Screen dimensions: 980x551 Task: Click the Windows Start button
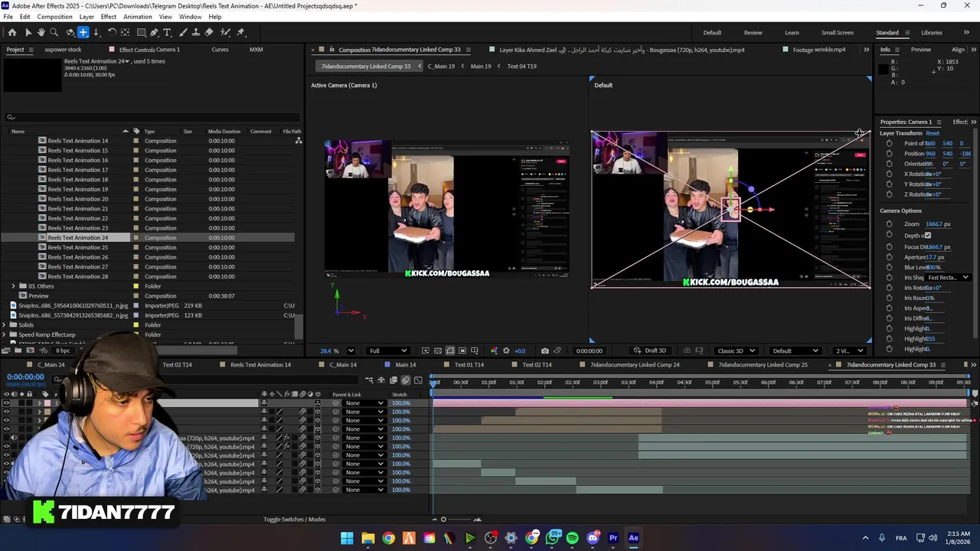347,538
